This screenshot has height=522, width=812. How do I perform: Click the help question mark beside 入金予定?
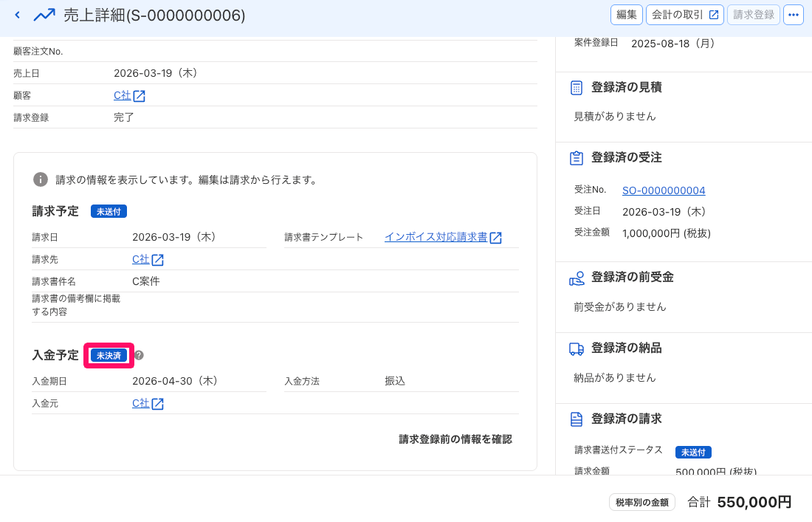click(139, 355)
